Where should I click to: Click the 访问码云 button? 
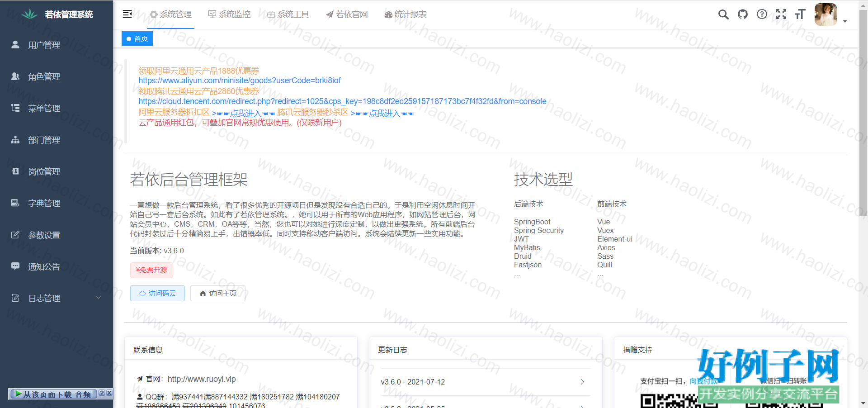[x=158, y=293]
